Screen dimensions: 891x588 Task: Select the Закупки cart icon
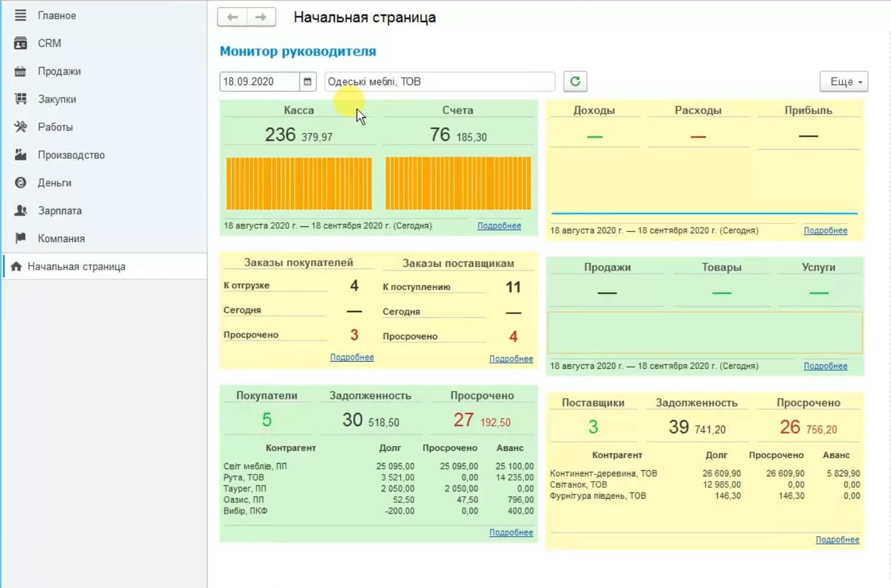[x=21, y=99]
